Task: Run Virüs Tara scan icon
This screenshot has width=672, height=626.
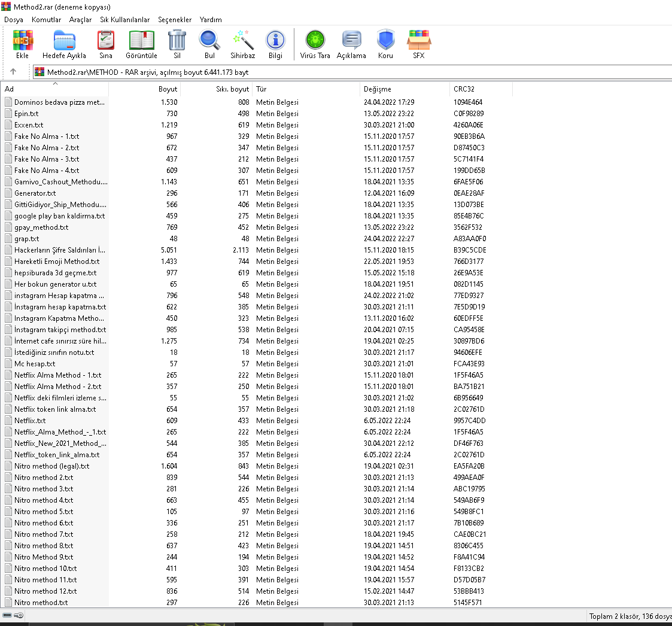Action: (x=315, y=41)
